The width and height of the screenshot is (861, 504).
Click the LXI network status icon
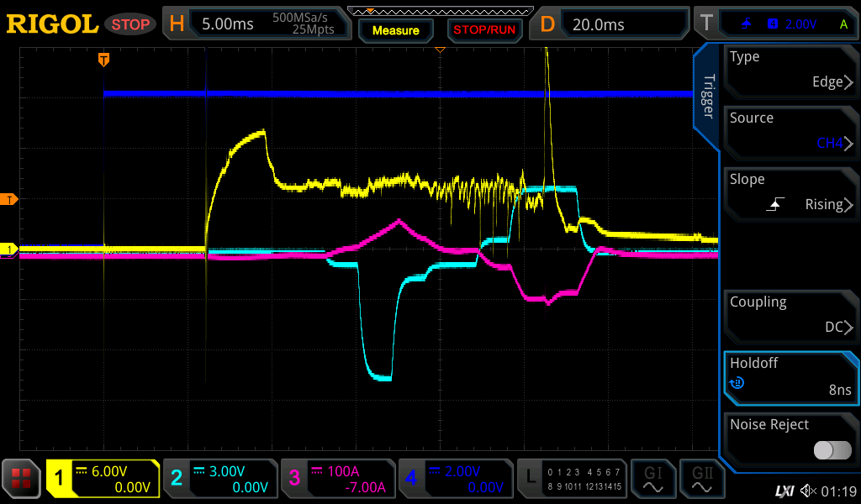click(x=784, y=491)
